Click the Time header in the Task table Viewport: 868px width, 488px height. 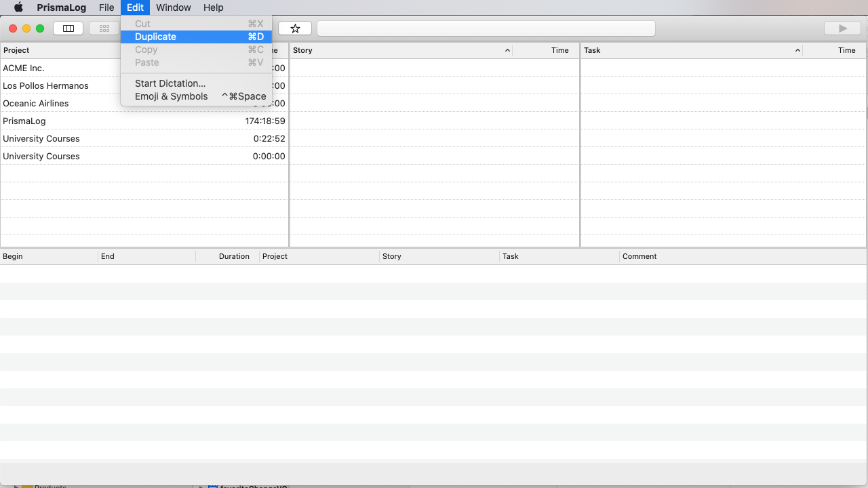tap(835, 50)
